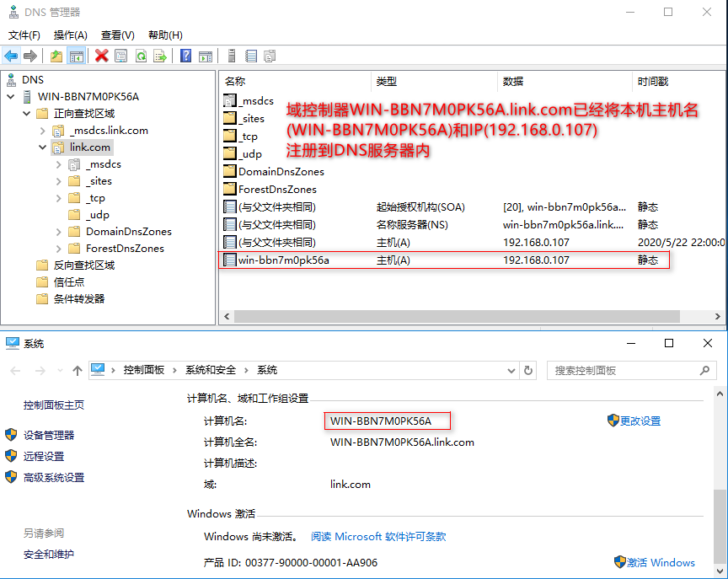Image resolution: width=728 pixels, height=579 pixels.
Task: Open the Properties icon on the toolbar
Action: 120,56
